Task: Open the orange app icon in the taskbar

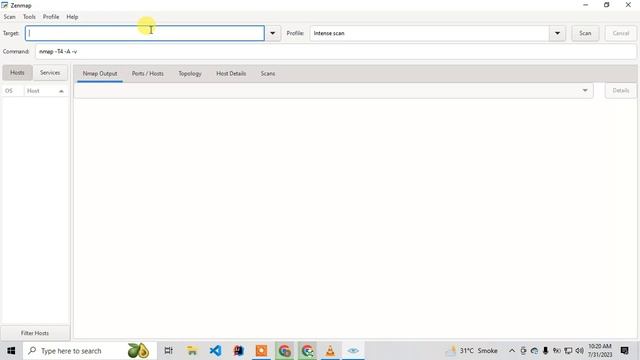Action: pyautogui.click(x=261, y=351)
